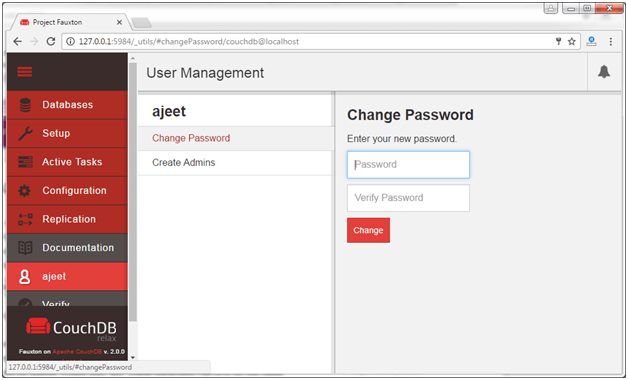628x380 pixels.
Task: Close the Project Fauxton tab
Action: pyautogui.click(x=119, y=22)
